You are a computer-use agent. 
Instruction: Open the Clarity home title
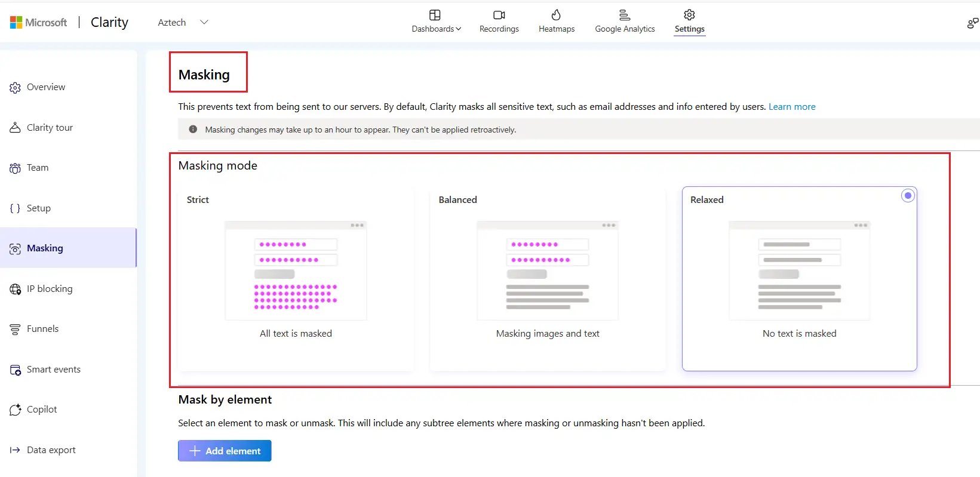(109, 22)
